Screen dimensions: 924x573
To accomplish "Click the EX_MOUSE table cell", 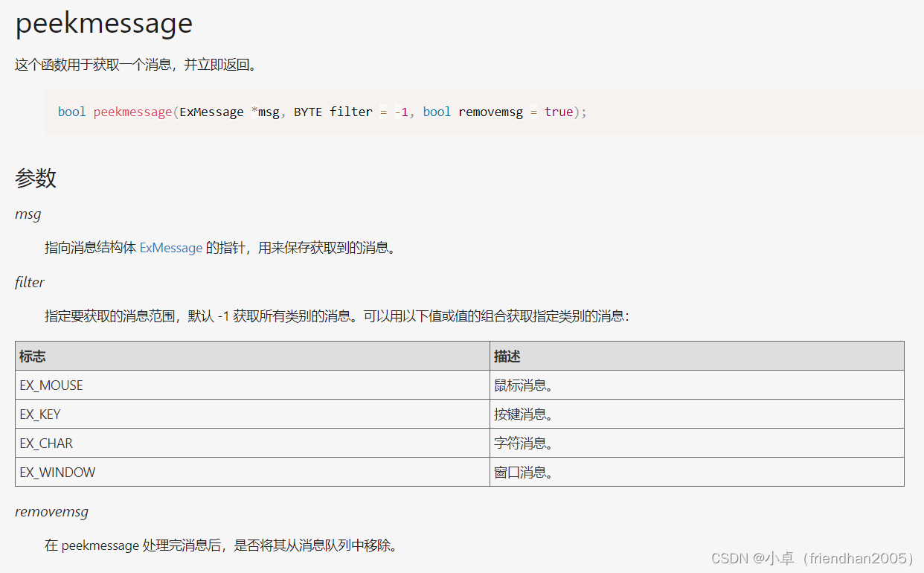I will (51, 385).
